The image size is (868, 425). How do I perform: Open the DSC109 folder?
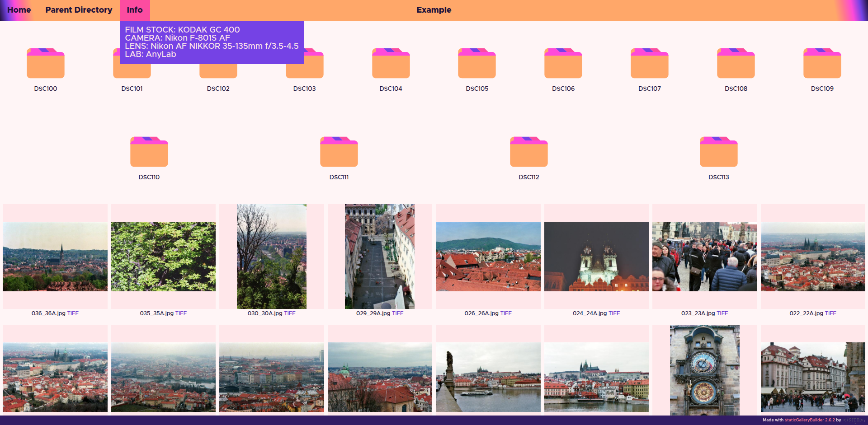(x=822, y=64)
